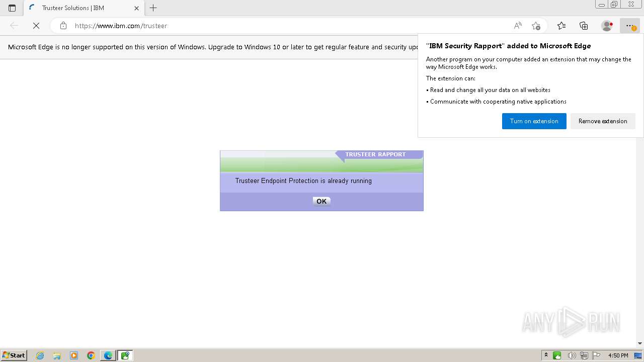Open Edge Settings and more menu

(630, 26)
